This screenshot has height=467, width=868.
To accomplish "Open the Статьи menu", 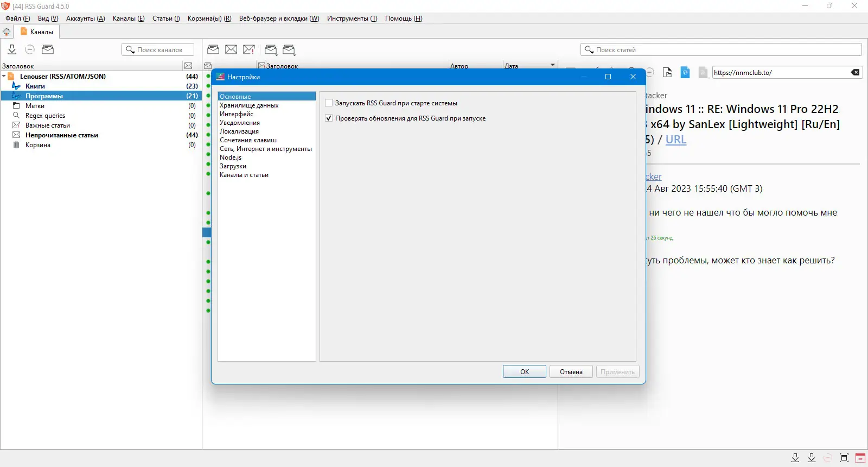I will pyautogui.click(x=166, y=18).
